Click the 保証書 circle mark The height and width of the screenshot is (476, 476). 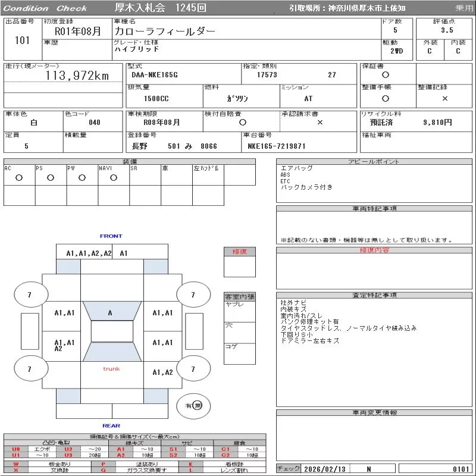click(386, 75)
